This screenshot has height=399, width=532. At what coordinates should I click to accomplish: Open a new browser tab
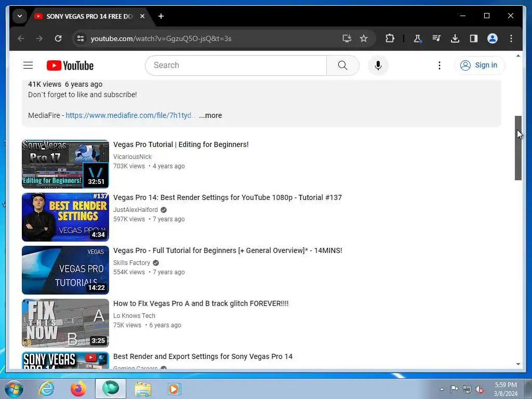[161, 16]
